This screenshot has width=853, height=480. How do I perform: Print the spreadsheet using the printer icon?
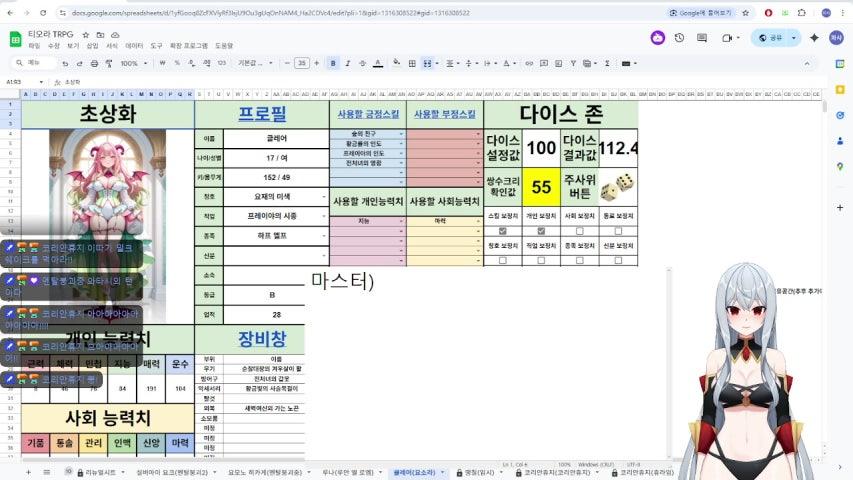click(94, 64)
